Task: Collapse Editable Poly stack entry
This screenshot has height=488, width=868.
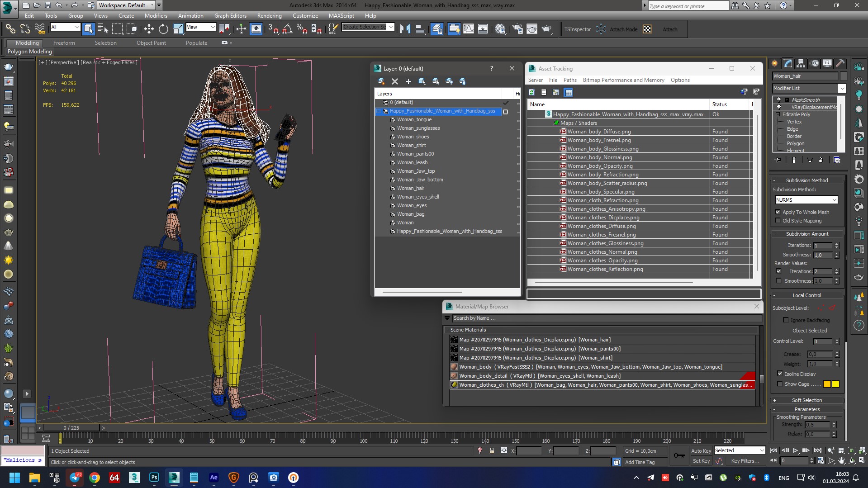Action: coord(778,114)
